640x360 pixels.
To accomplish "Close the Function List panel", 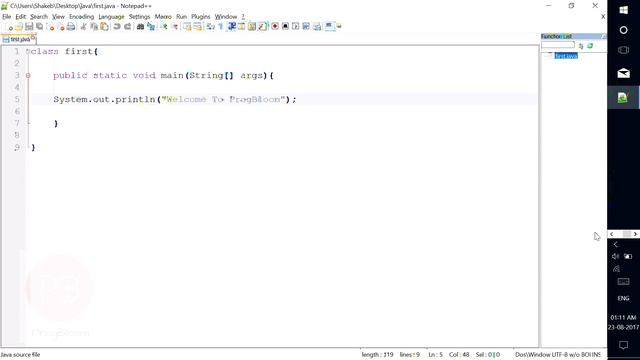I will (x=604, y=36).
